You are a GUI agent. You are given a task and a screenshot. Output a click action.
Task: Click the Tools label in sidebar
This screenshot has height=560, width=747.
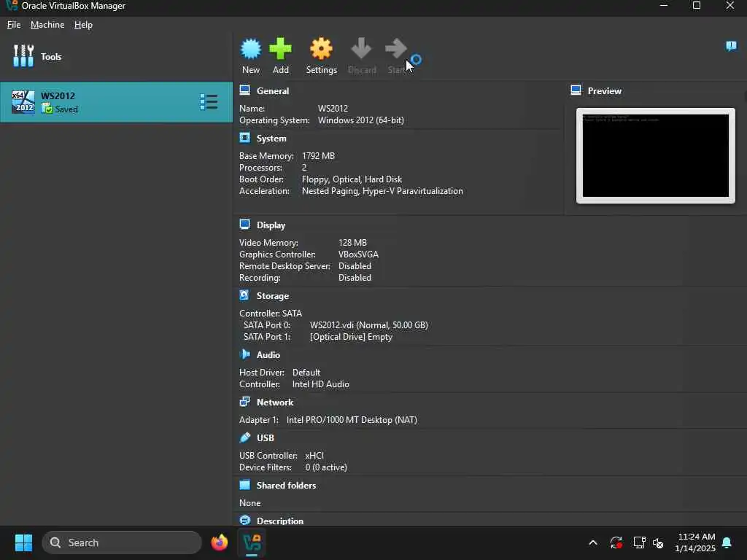click(51, 57)
